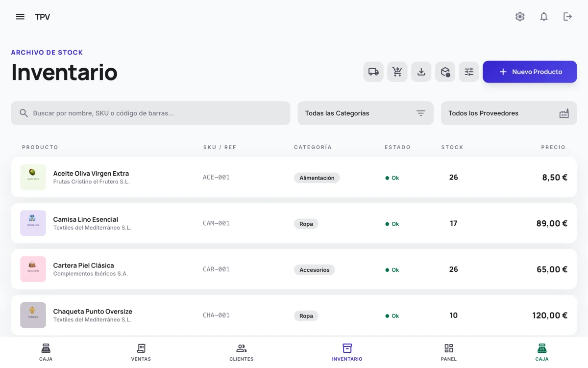Focus the product search input field
The image size is (588, 368).
(x=151, y=113)
